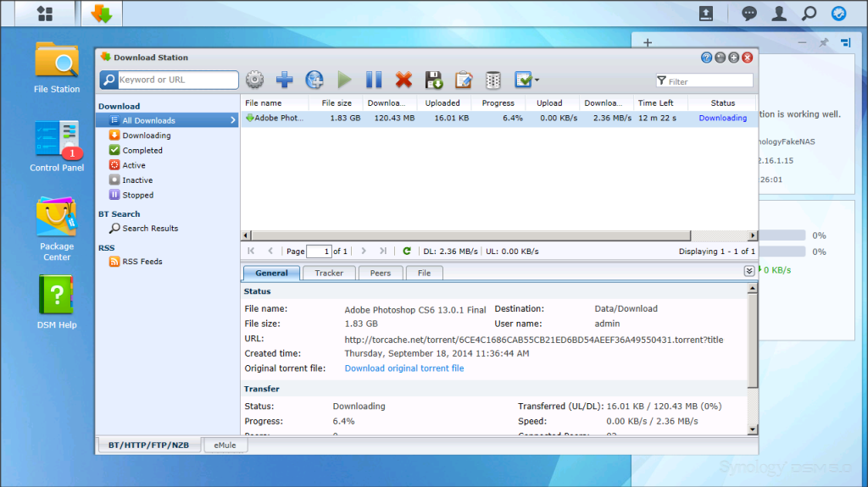Go to first page button
868x487 pixels.
coord(251,251)
